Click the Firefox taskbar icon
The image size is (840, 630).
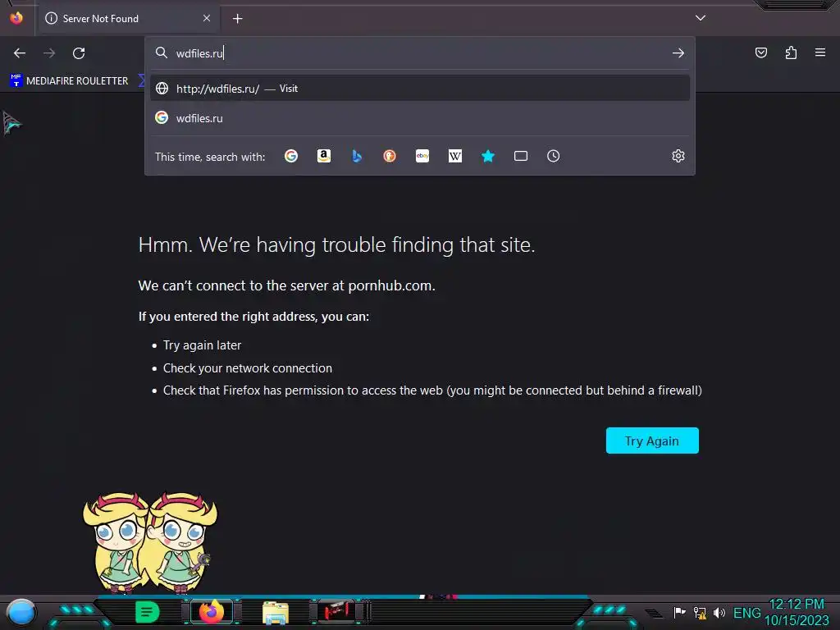point(211,611)
